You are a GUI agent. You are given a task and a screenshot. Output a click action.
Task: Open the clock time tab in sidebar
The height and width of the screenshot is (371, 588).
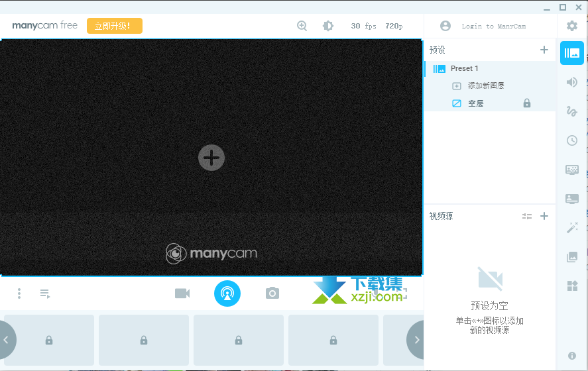coord(572,140)
